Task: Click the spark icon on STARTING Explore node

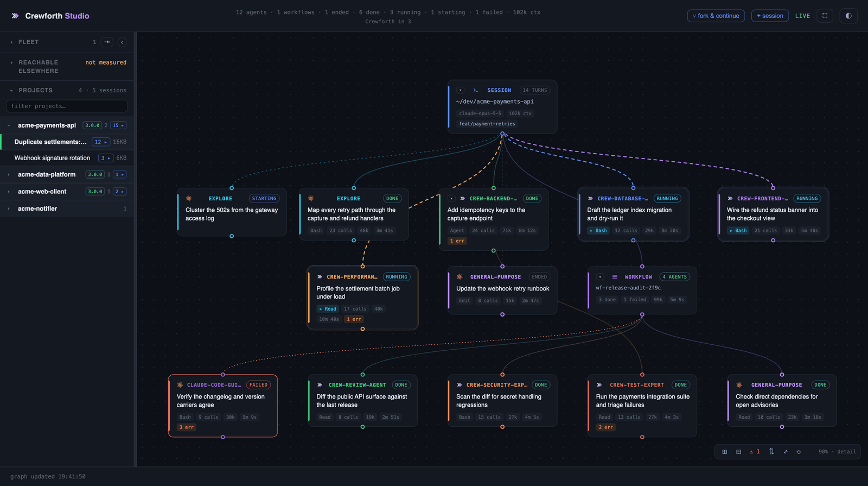Action: tap(189, 198)
